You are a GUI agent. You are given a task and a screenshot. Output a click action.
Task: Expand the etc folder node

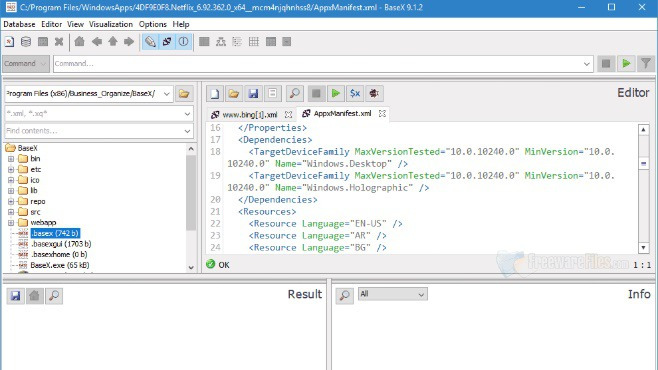[x=11, y=169]
